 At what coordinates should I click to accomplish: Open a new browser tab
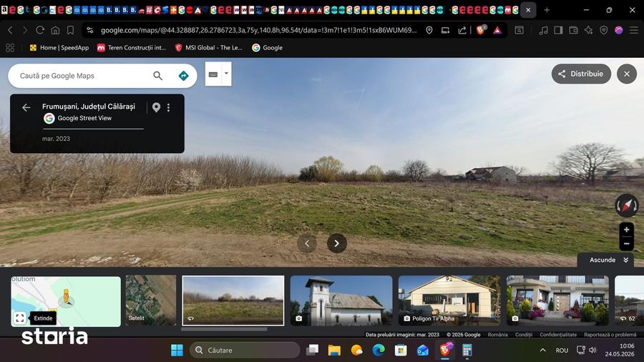[547, 10]
